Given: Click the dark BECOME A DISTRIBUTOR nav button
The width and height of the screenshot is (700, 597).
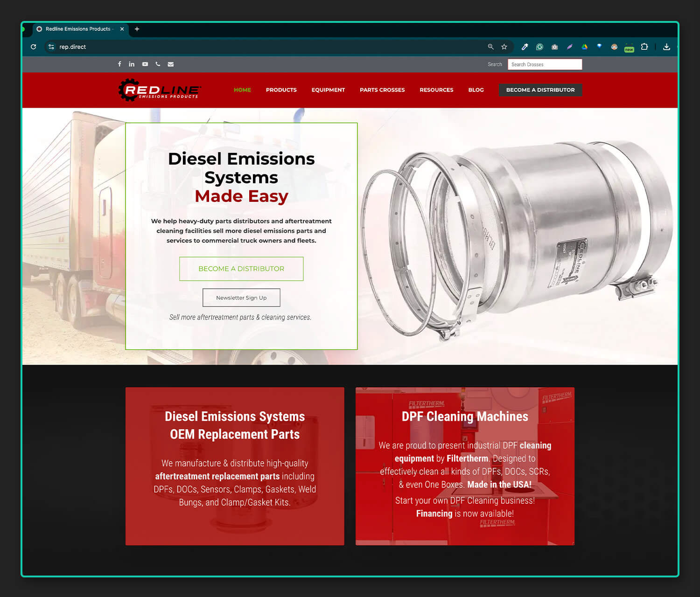Looking at the screenshot, I should pos(540,90).
